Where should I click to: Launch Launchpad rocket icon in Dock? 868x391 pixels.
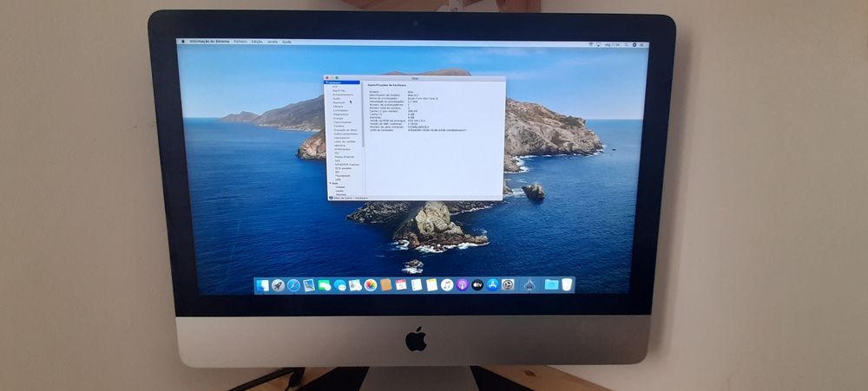point(278,285)
